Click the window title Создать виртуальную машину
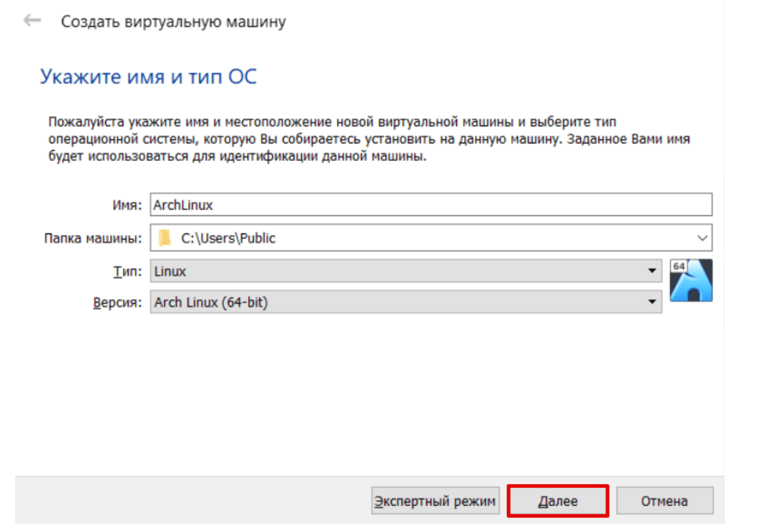The image size is (760, 532). click(173, 22)
